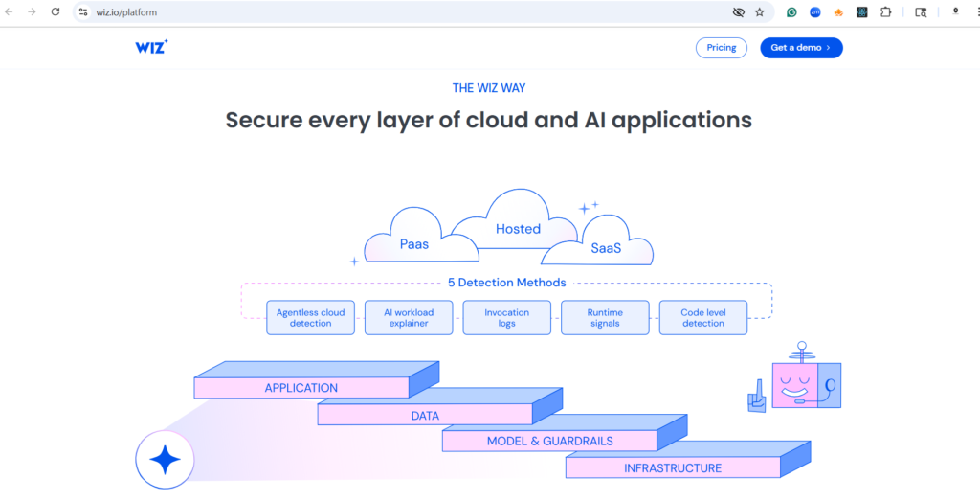The height and width of the screenshot is (501, 980).
Task: Select the Agentless cloud detection method
Action: coord(311,318)
